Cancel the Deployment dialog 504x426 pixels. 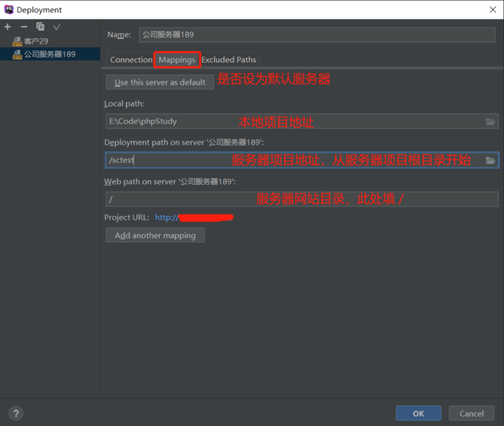click(471, 413)
